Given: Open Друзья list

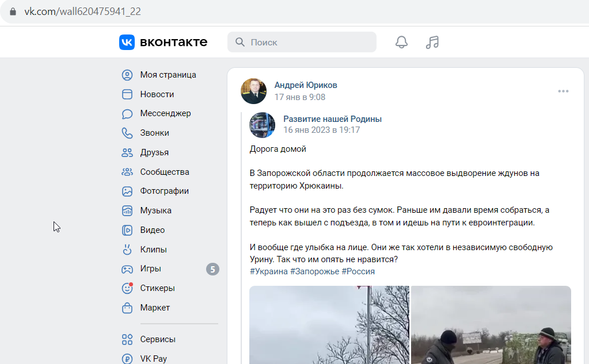Looking at the screenshot, I should coord(154,152).
